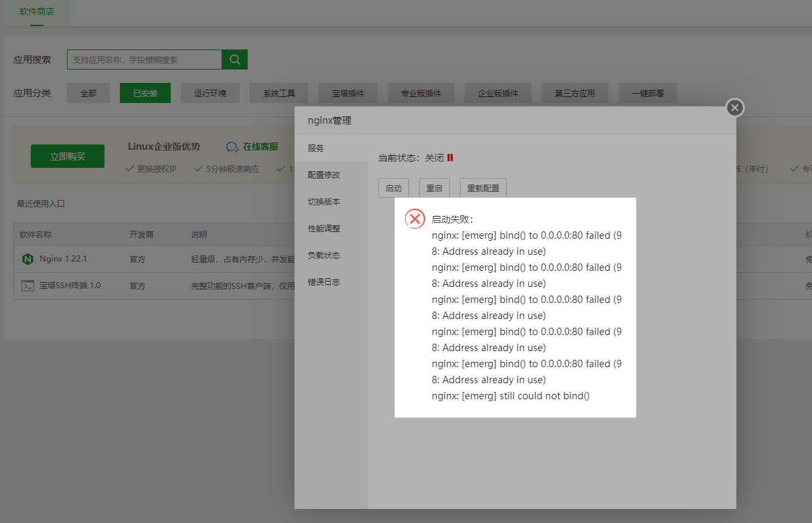Click the 5分钟极速响应 benefit text
Image resolution: width=812 pixels, height=523 pixels.
pyautogui.click(x=232, y=169)
